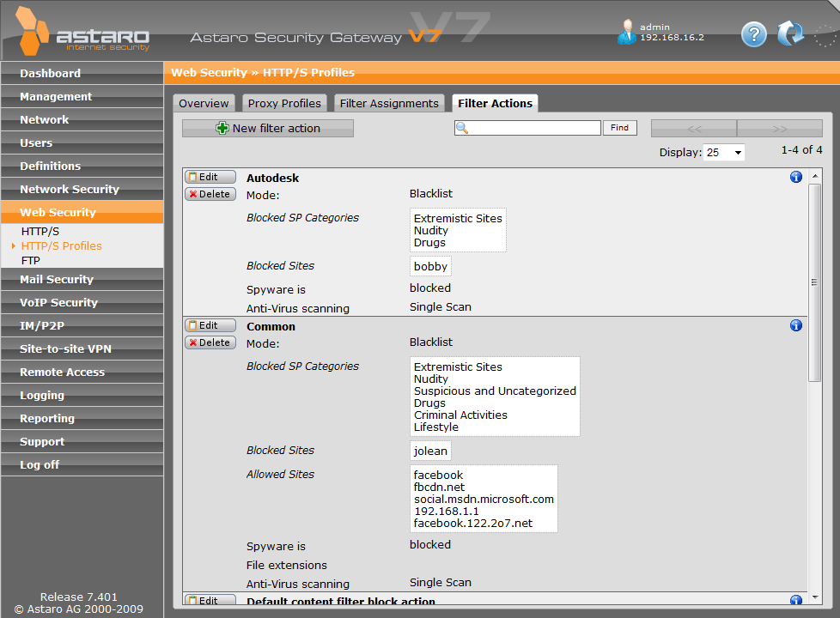Click New filter action button
Viewport: 840px width, 618px height.
[268, 128]
